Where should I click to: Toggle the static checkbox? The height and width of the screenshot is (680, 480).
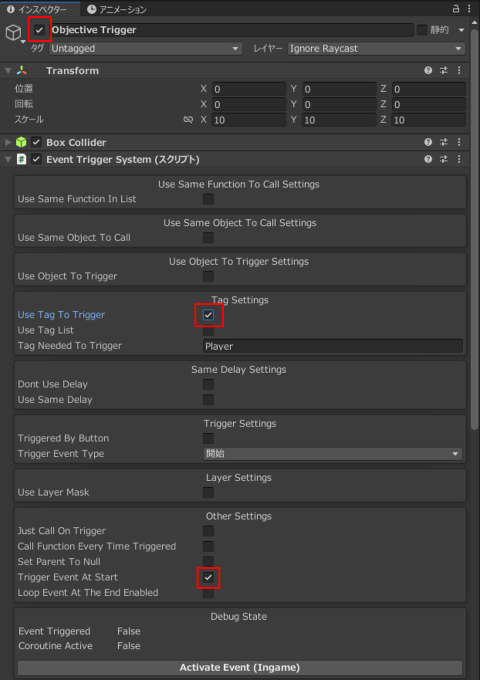pos(422,30)
